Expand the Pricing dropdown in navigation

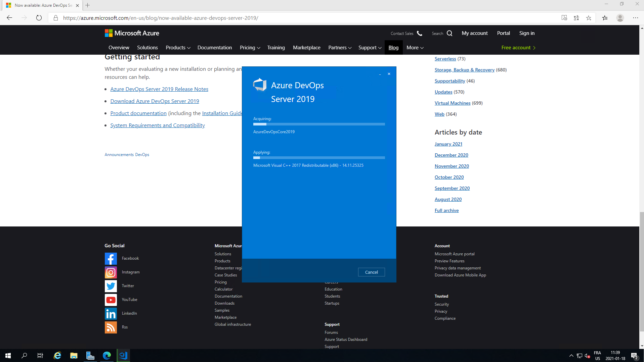(x=250, y=48)
